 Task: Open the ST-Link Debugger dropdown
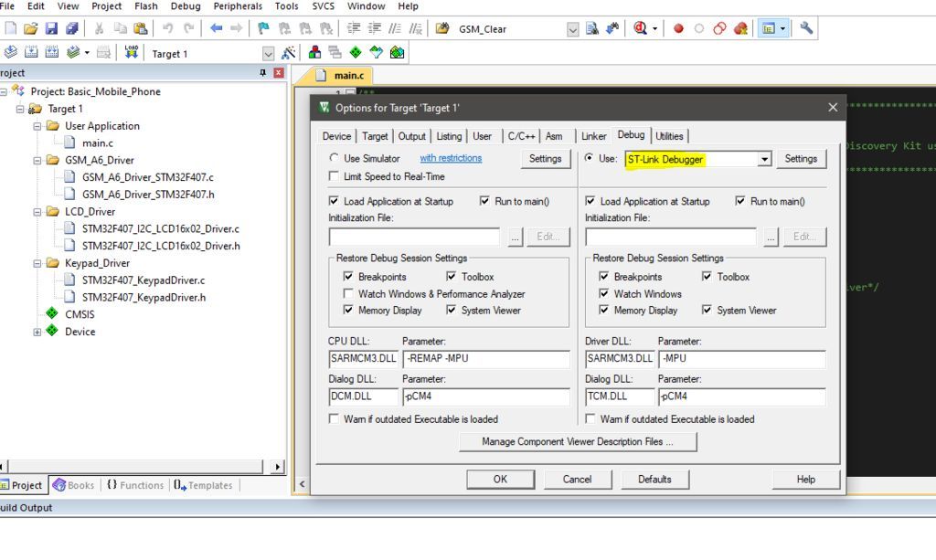(763, 158)
